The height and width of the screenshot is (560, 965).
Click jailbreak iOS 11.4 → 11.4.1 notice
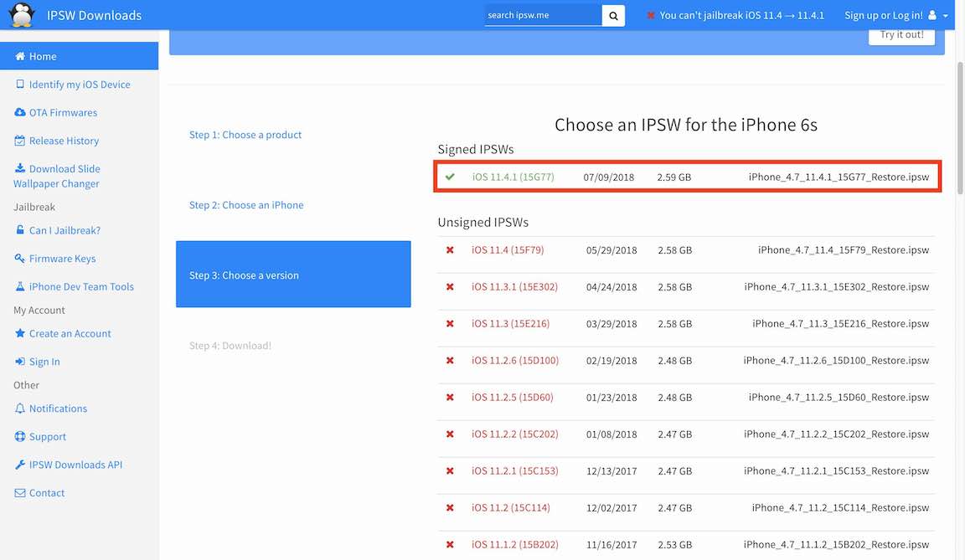point(741,15)
